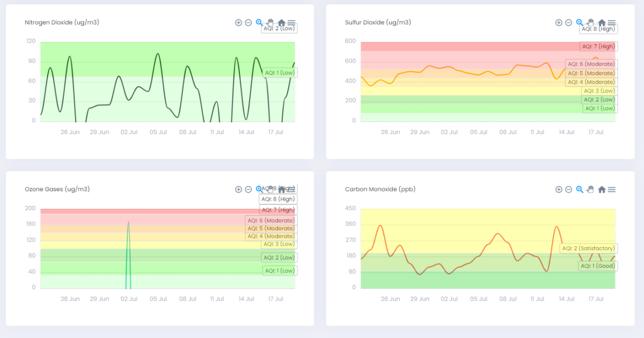Reset zoom on the Nitrogen Dioxide chart
Viewport: 644px width, 338px height.
(281, 23)
